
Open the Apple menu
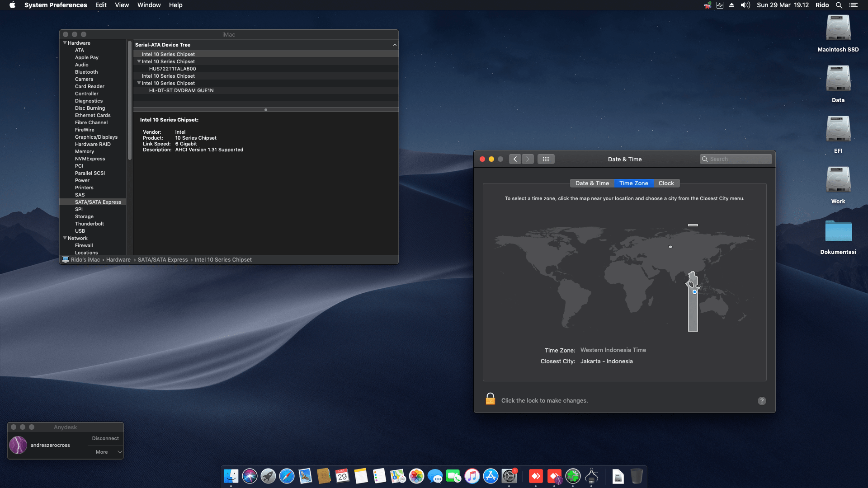click(12, 5)
